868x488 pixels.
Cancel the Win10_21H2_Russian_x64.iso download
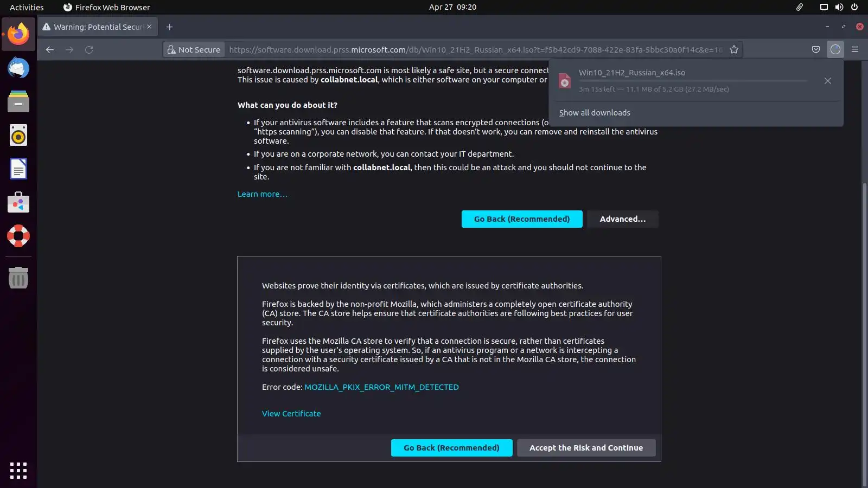[x=828, y=81]
